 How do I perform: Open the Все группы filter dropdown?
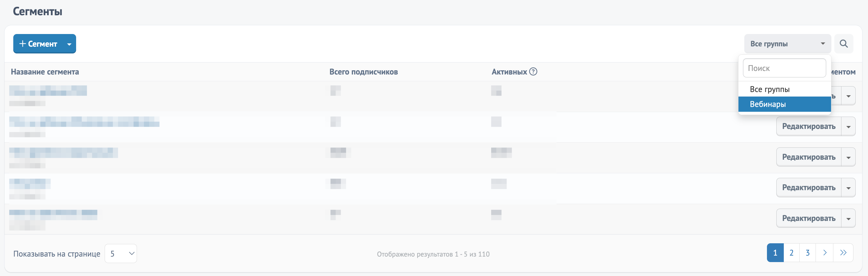[x=787, y=44]
